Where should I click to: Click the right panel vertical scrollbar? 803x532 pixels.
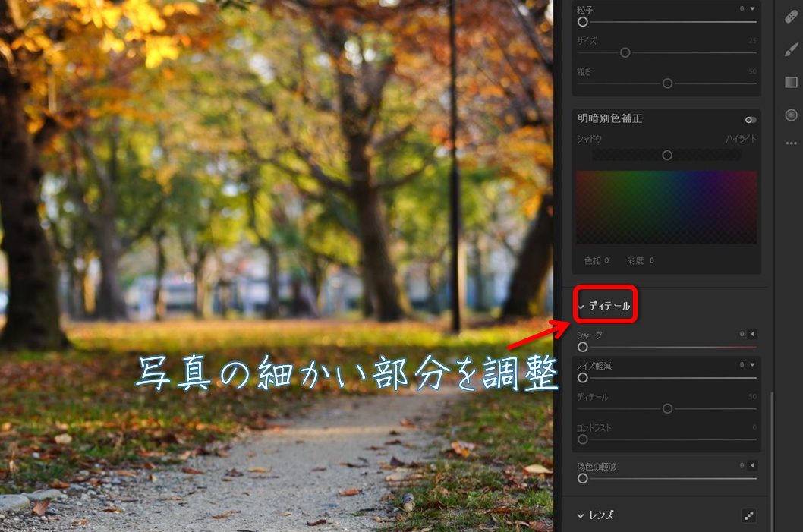point(772,455)
